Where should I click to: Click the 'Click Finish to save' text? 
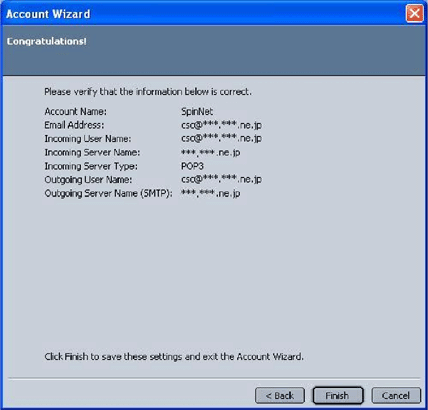click(174, 357)
